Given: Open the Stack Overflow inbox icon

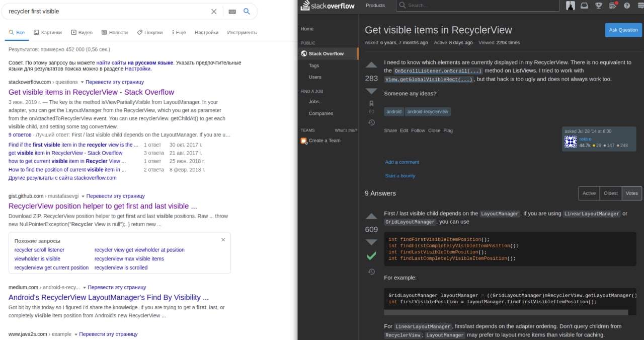Looking at the screenshot, I should [585, 6].
